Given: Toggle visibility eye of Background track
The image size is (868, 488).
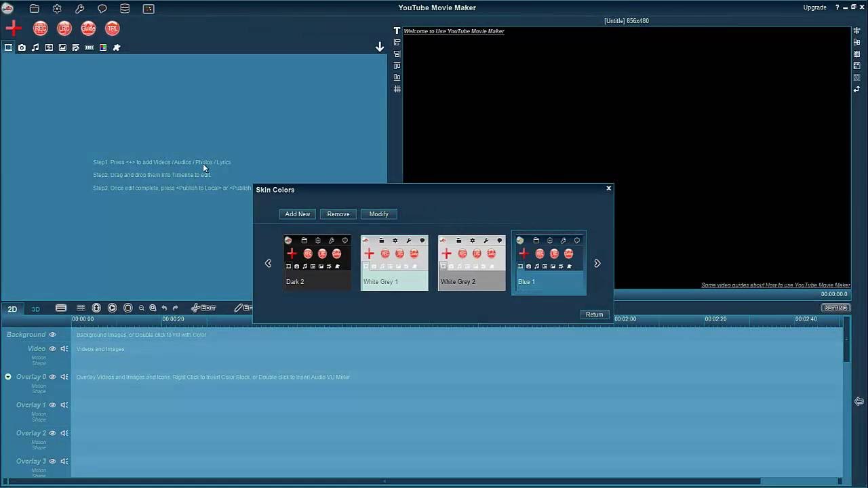Looking at the screenshot, I should (x=52, y=334).
